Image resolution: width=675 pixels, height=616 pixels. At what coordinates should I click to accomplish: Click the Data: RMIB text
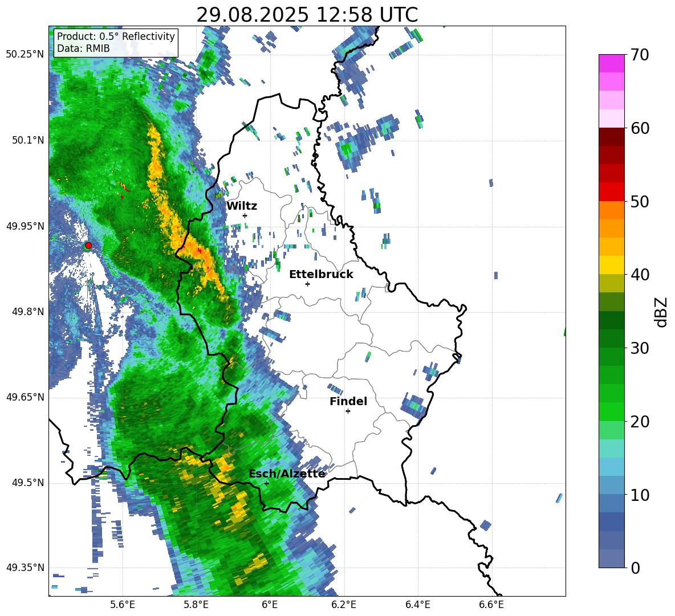83,48
